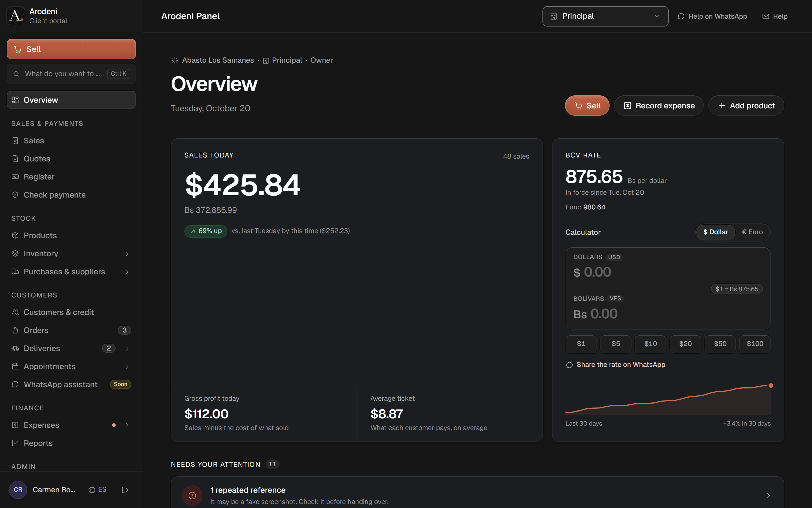Screen dimensions: 812x508
Task: Open the '1 repeated reference' alert chevron
Action: click(768, 496)
